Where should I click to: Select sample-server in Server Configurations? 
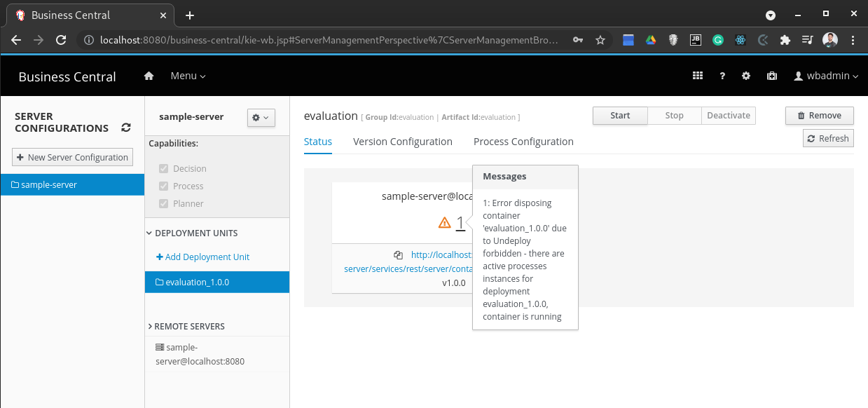[72, 185]
